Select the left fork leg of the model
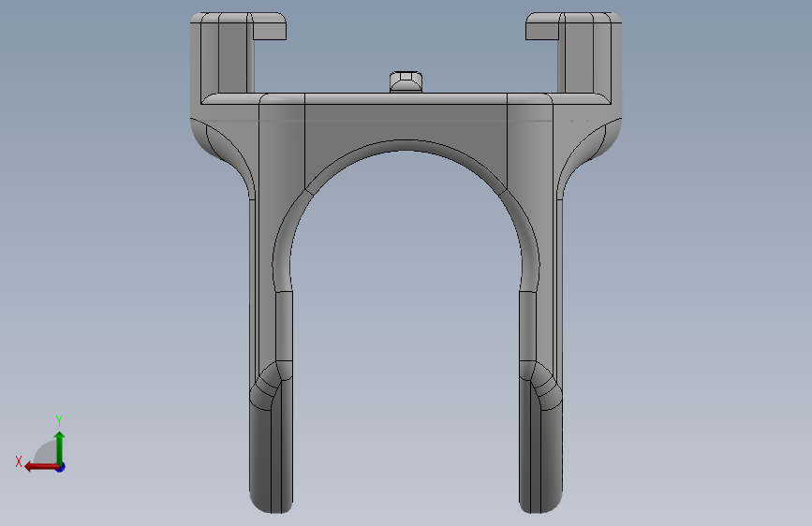Viewport: 812px width, 526px height. (271, 403)
